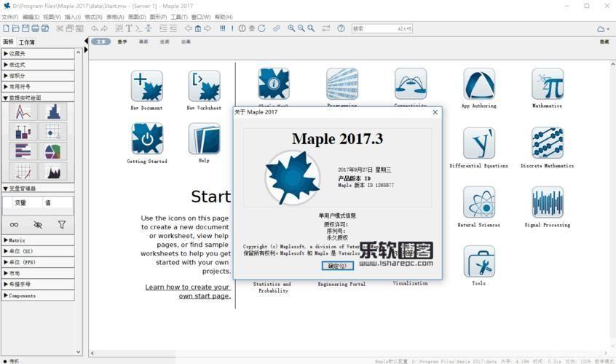The image size is (616, 364).
Task: Click the undo arrow toolbar icon
Action: (94, 28)
